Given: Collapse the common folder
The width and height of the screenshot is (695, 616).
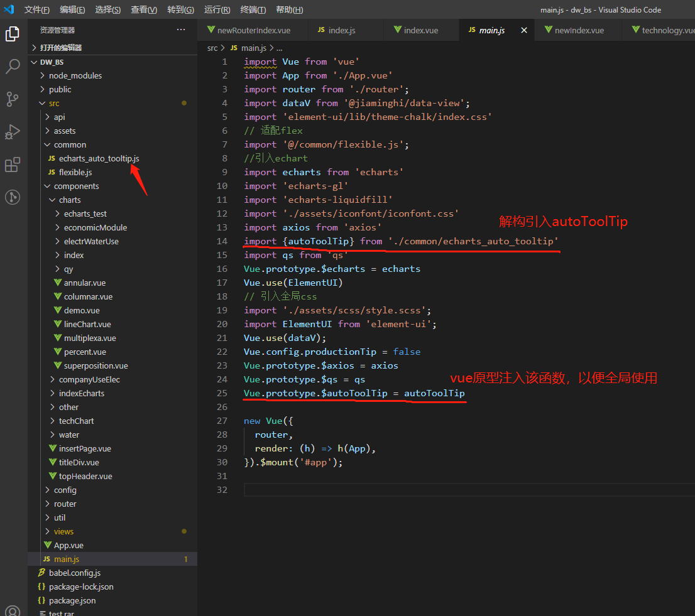Looking at the screenshot, I should click(x=112, y=145).
